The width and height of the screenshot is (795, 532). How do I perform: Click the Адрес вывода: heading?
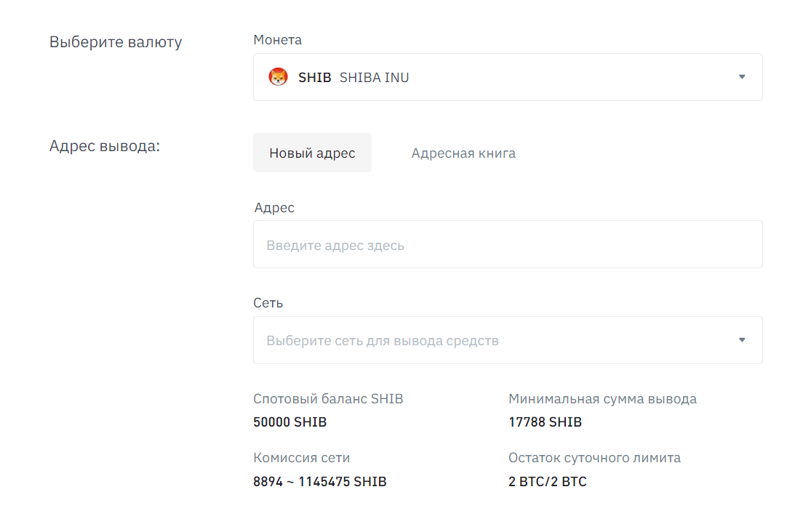(105, 146)
